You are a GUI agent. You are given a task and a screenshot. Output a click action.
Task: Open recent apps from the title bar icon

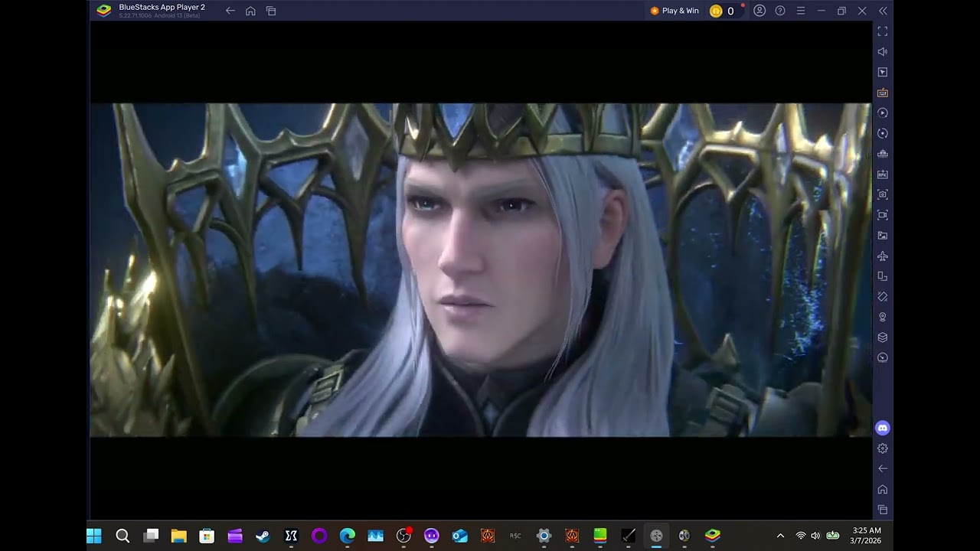tap(271, 11)
